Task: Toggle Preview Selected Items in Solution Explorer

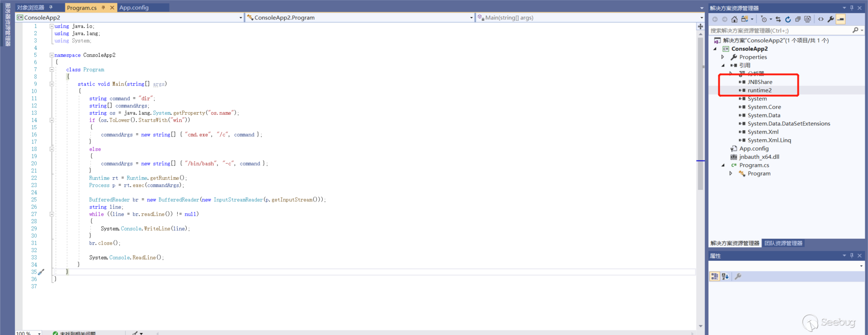Action: (x=841, y=19)
